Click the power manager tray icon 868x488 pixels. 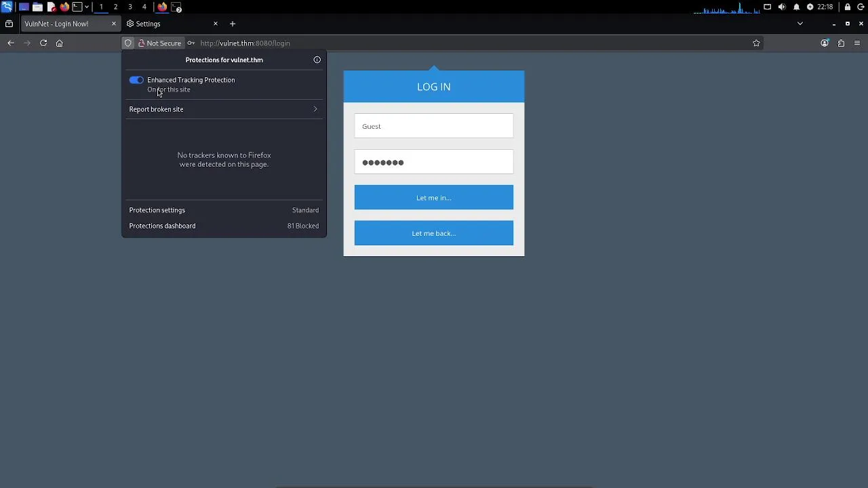pos(810,7)
